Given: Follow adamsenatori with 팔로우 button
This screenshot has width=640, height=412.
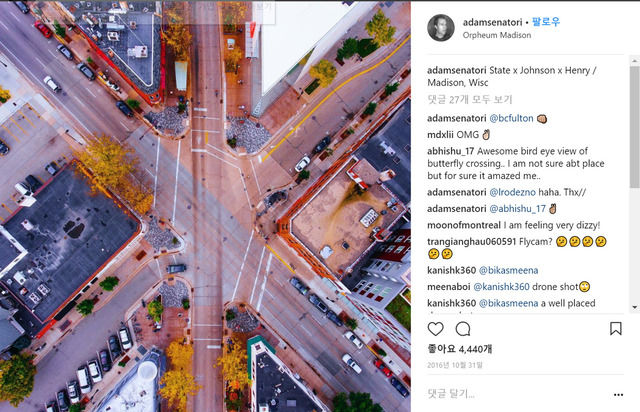Looking at the screenshot, I should 546,22.
